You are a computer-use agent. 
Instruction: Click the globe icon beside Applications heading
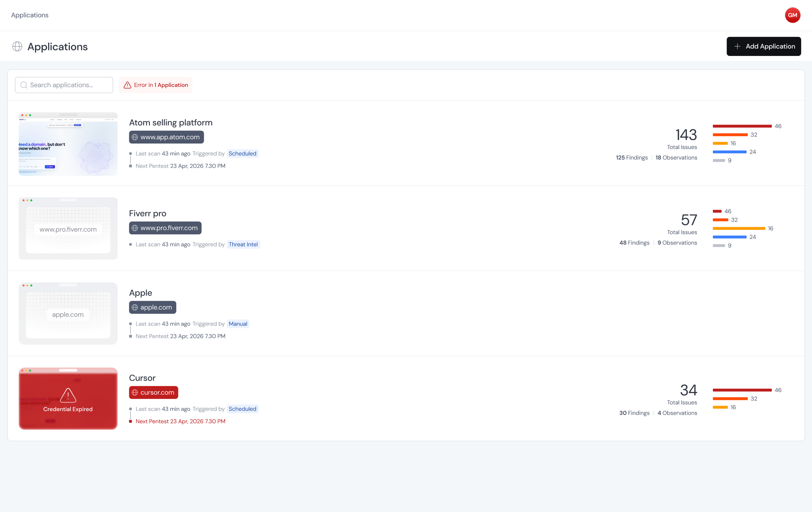coord(17,46)
